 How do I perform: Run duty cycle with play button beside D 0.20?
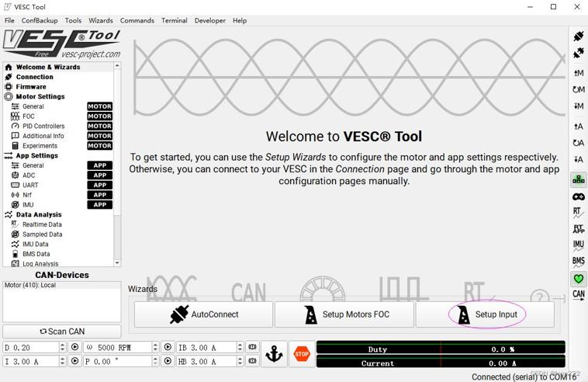(75, 347)
